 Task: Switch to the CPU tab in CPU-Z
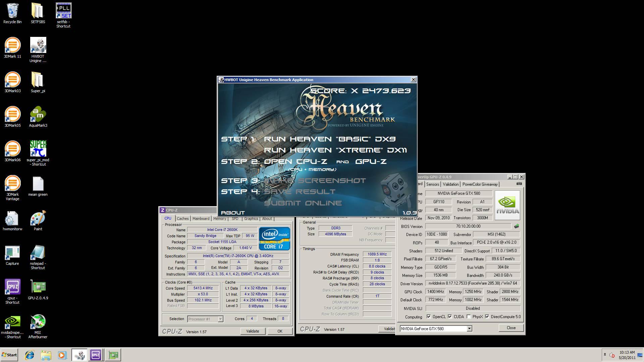168,218
